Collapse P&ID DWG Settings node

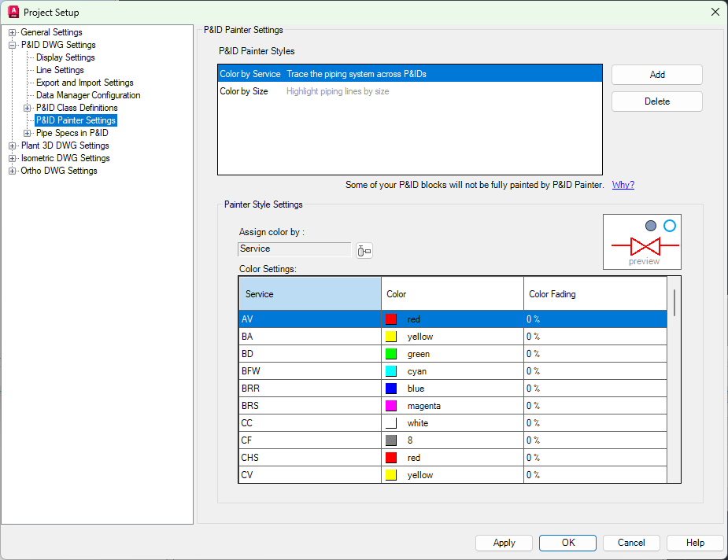click(12, 45)
